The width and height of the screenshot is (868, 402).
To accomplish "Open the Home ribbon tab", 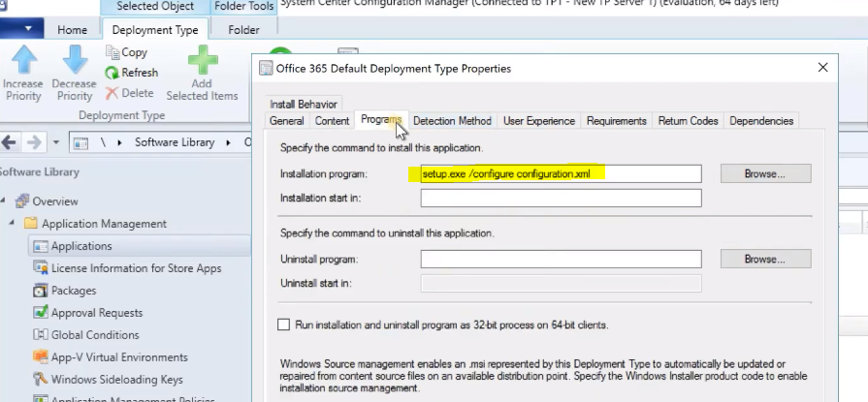I will coord(73,30).
